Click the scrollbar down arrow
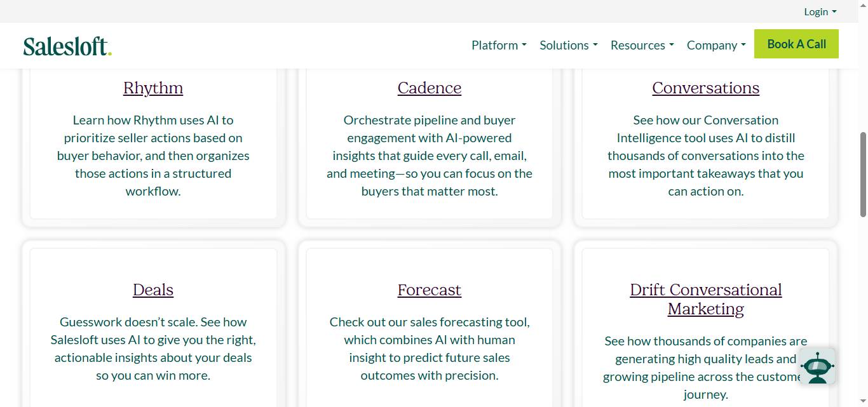Screen dimensions: 868x407 (862, 401)
